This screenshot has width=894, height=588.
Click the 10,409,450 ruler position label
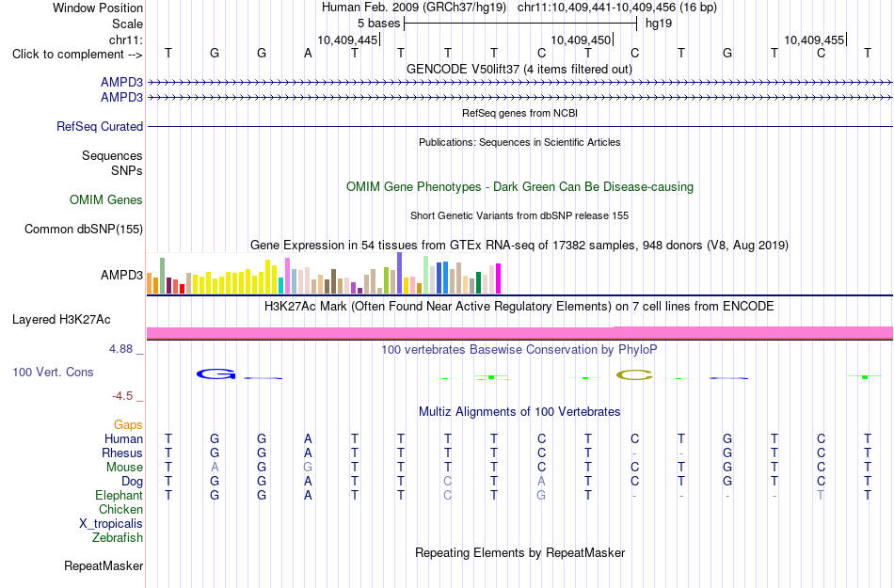click(x=581, y=40)
